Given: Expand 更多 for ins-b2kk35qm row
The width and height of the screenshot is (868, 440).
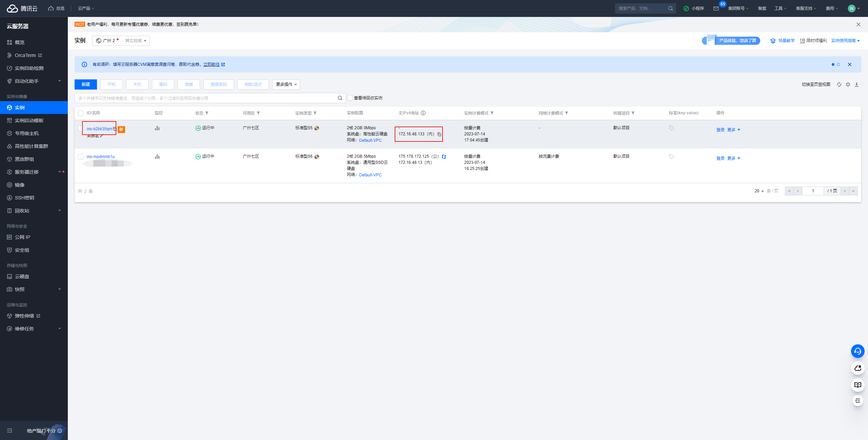Looking at the screenshot, I should 733,130.
